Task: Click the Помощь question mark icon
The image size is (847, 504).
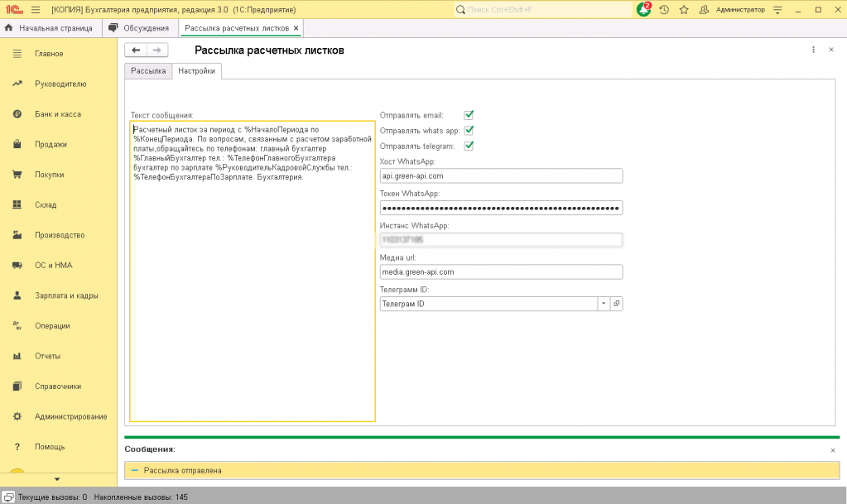Action: pyautogui.click(x=17, y=447)
